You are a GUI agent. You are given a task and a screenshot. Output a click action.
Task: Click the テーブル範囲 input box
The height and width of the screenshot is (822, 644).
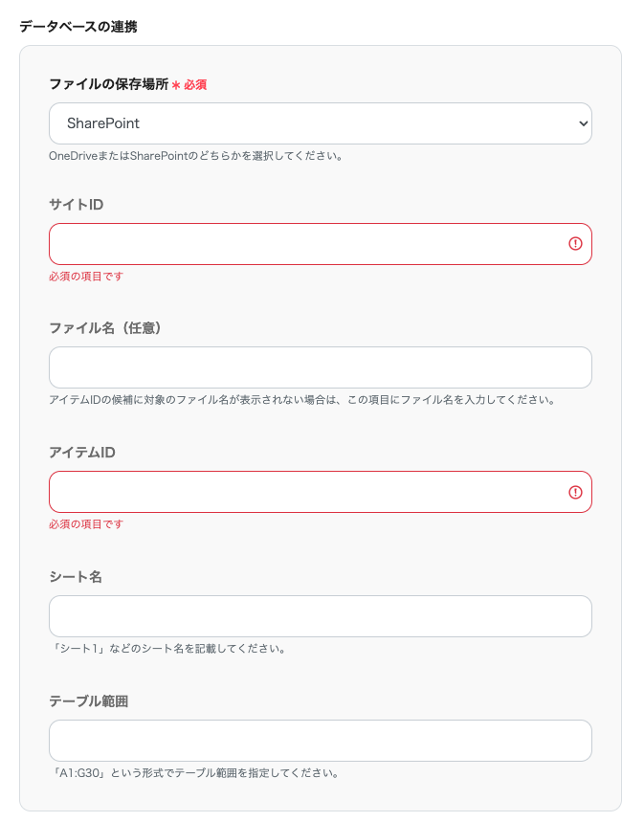320,741
